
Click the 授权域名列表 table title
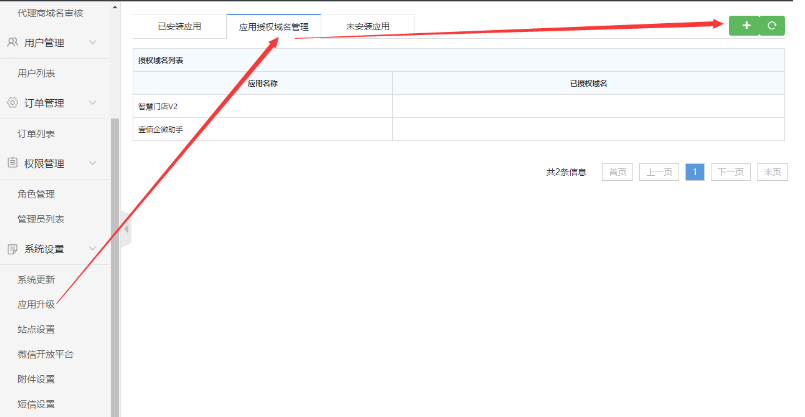[x=161, y=61]
